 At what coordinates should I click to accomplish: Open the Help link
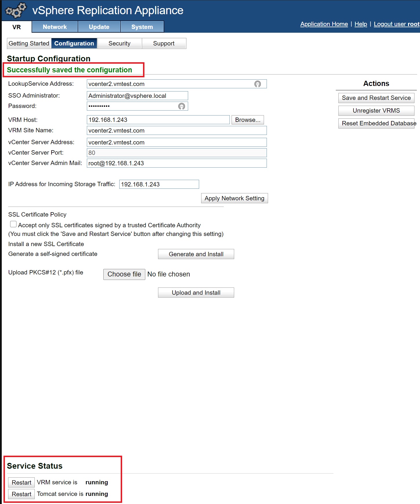tap(361, 24)
